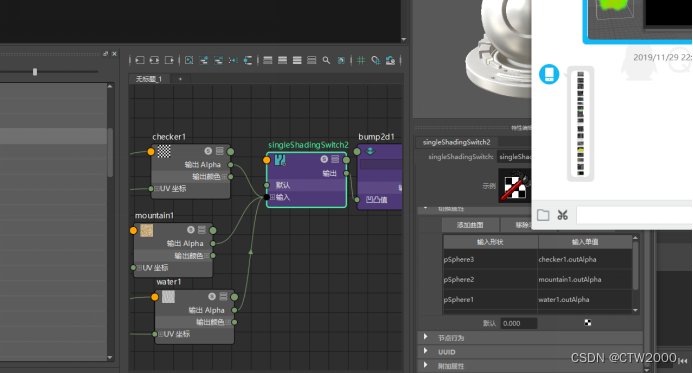The height and width of the screenshot is (373, 693).
Task: Select the water1.outAlpha table cell
Action: click(x=585, y=299)
